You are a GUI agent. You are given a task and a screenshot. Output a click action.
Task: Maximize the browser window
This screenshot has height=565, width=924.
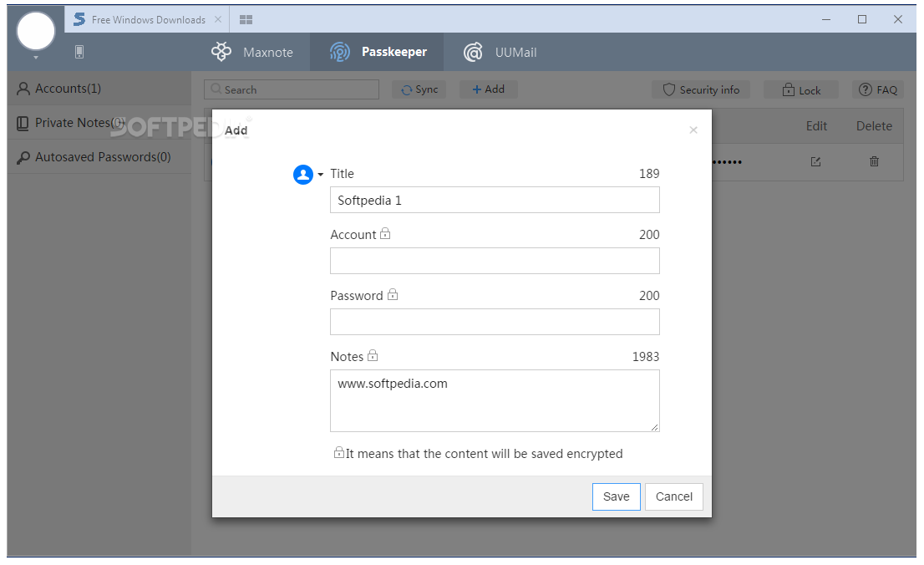click(862, 19)
